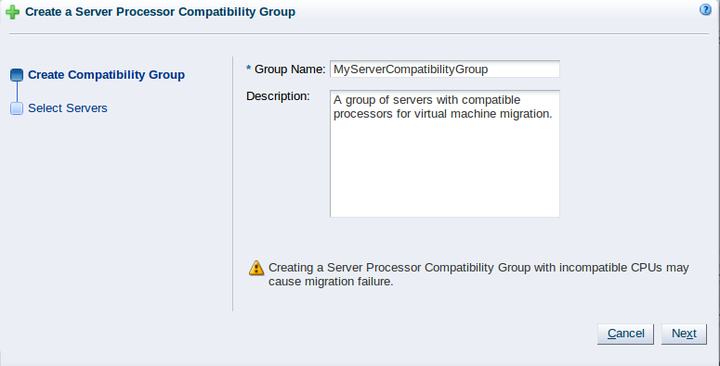Select the Create Compatibility Group step marker

point(17,75)
